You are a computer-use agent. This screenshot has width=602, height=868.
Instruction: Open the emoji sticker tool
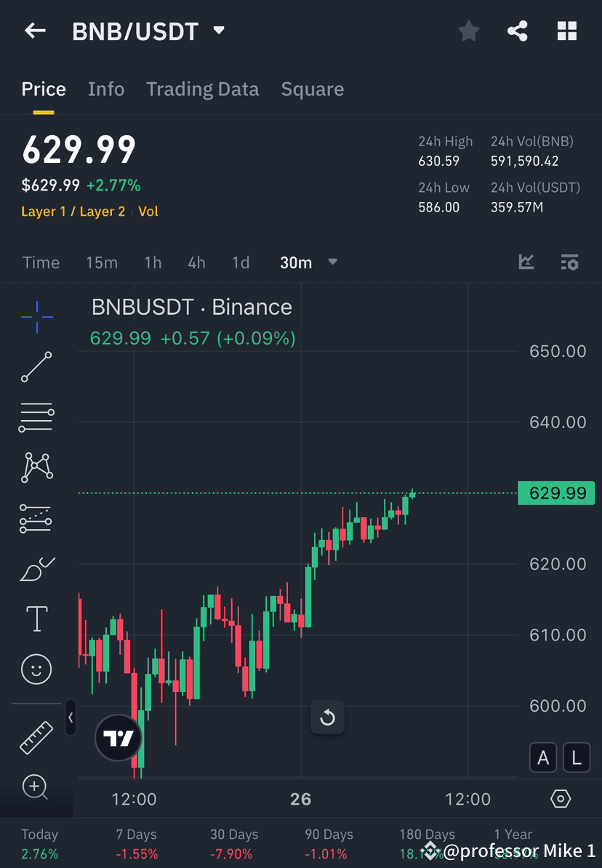coord(36,669)
